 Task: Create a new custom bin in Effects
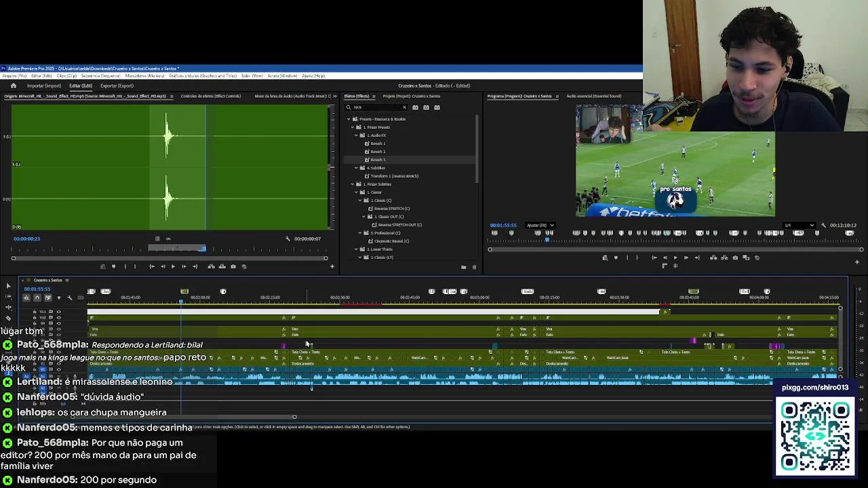pyautogui.click(x=464, y=267)
